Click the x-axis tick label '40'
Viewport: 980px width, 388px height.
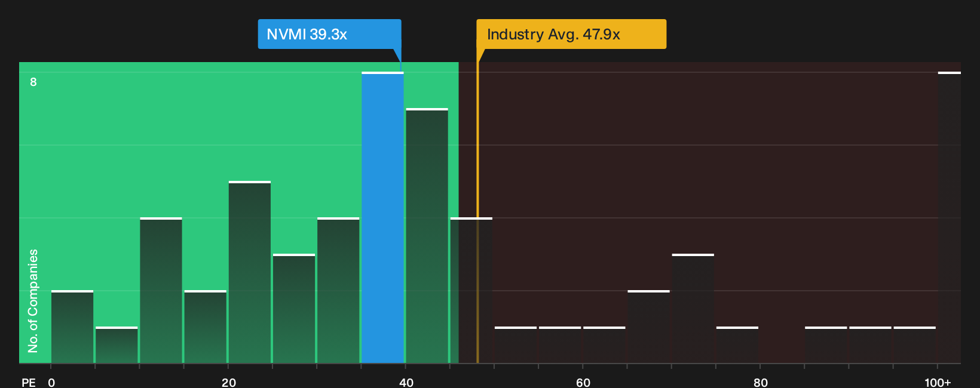pos(406,382)
